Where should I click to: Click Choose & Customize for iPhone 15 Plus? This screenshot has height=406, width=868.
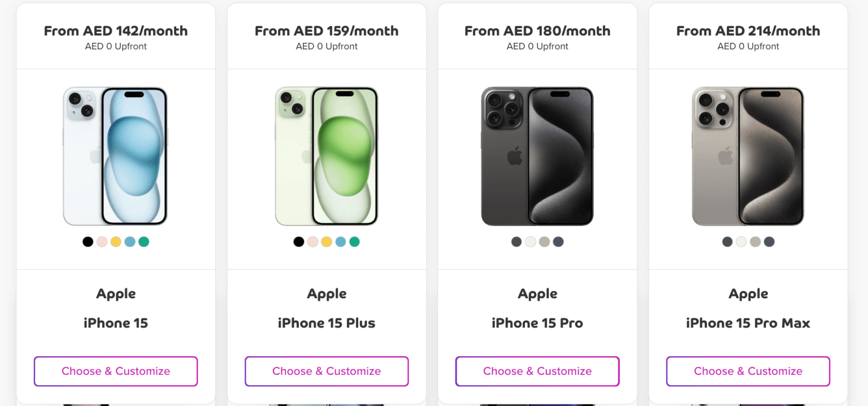(x=326, y=371)
